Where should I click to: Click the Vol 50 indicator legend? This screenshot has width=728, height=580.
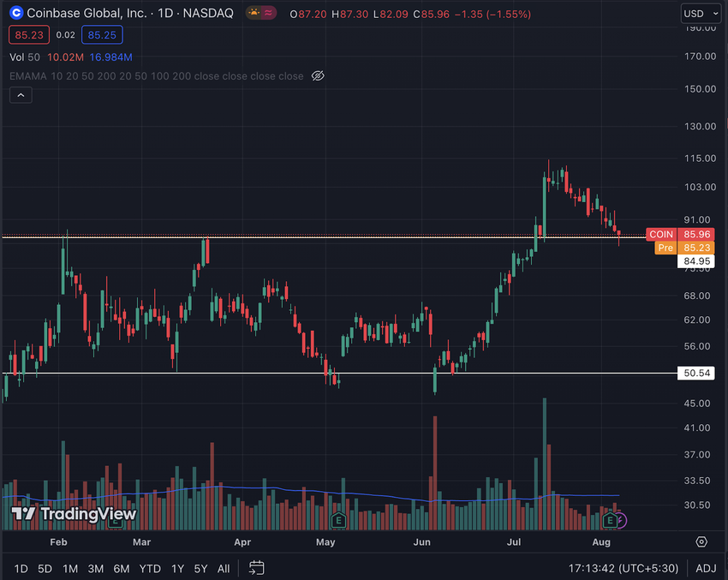click(25, 57)
